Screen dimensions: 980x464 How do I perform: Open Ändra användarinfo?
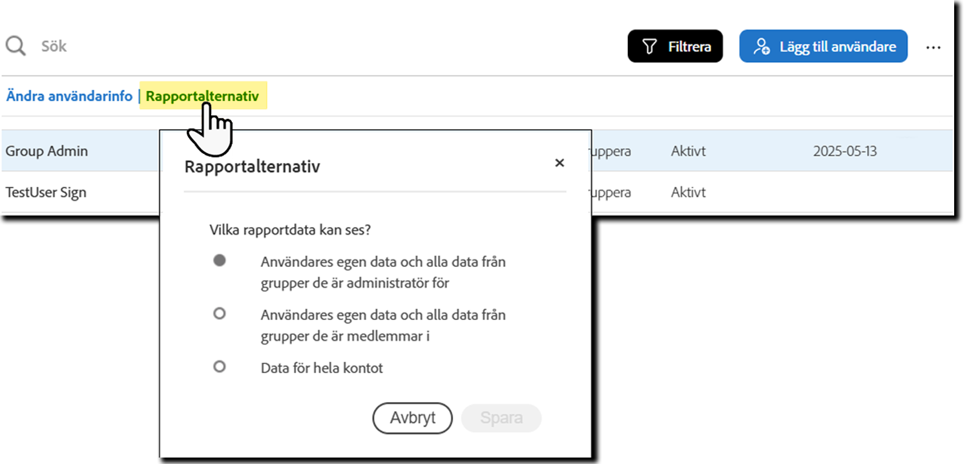pyautogui.click(x=68, y=95)
